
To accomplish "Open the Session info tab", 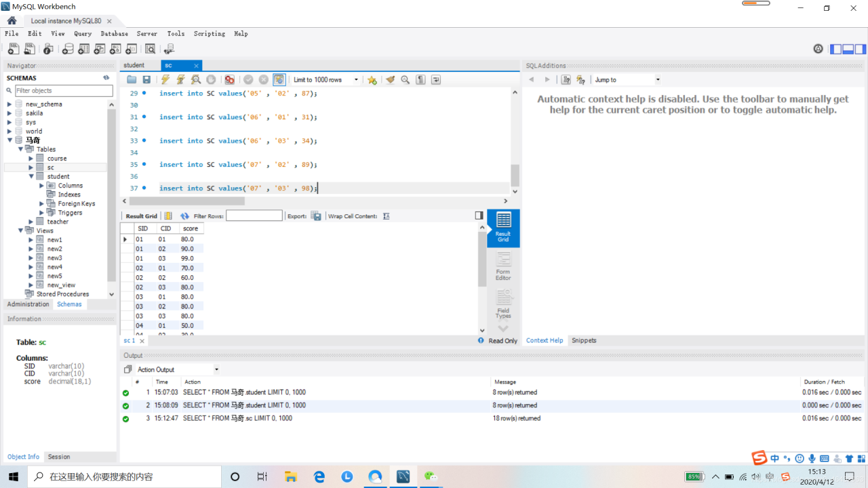I will pyautogui.click(x=59, y=457).
